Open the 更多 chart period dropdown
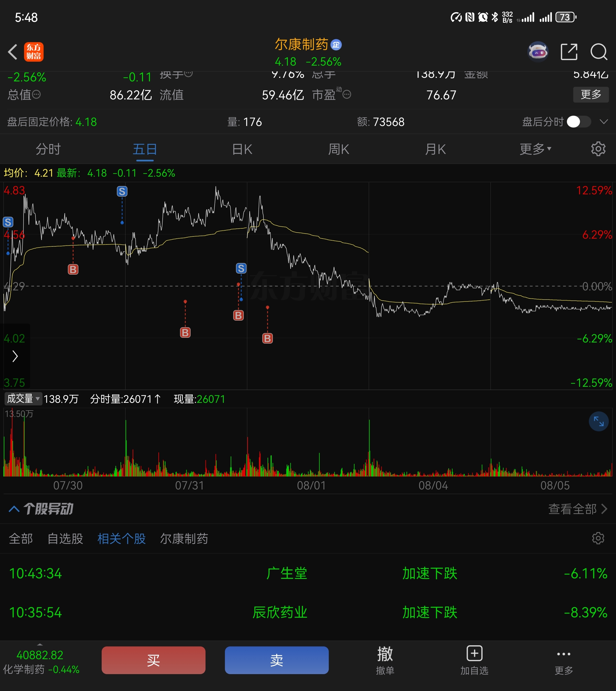This screenshot has height=691, width=616. (x=535, y=149)
